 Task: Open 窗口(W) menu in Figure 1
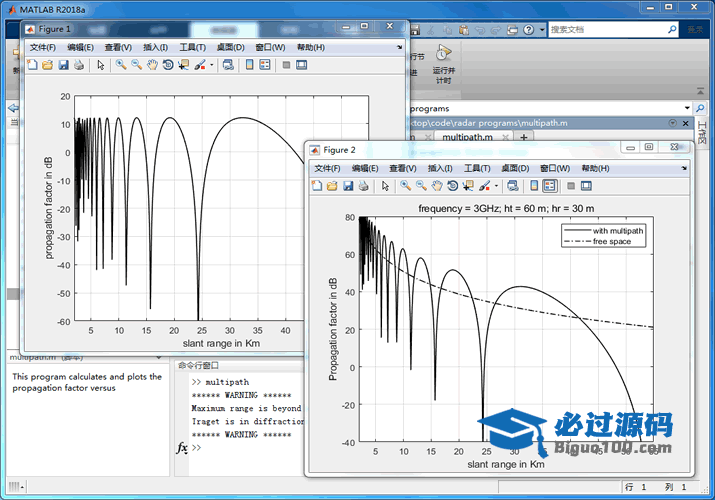click(x=270, y=47)
